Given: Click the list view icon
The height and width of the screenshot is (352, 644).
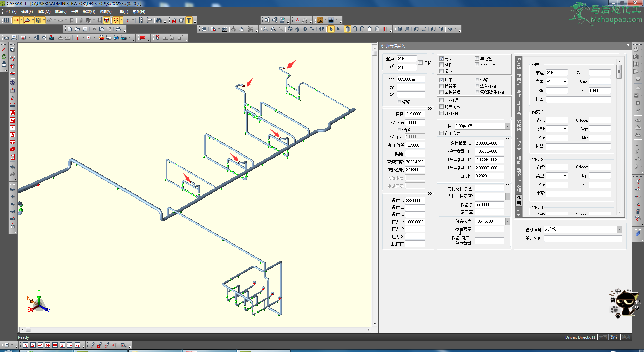Looking at the screenshot, I should pos(204,29).
